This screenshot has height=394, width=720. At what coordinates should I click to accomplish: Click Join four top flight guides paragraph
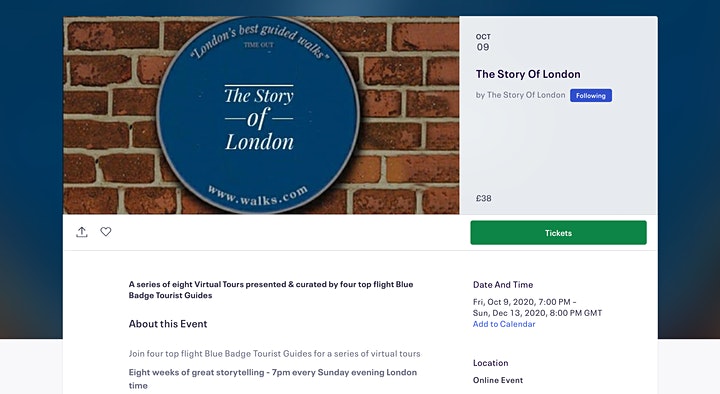click(274, 354)
